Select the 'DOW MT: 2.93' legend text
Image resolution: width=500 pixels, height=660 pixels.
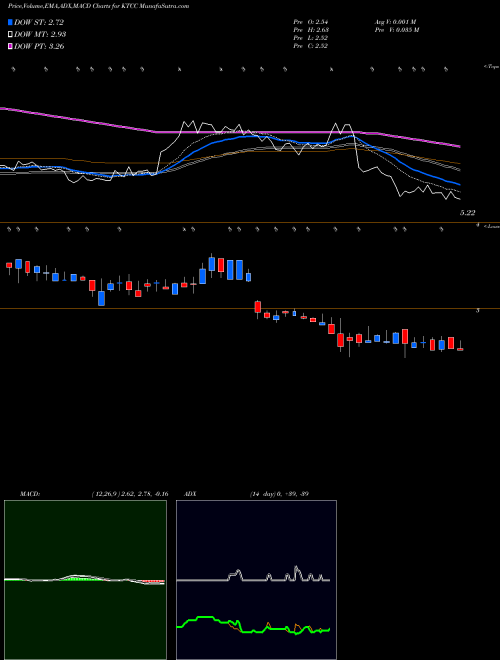tap(40, 35)
